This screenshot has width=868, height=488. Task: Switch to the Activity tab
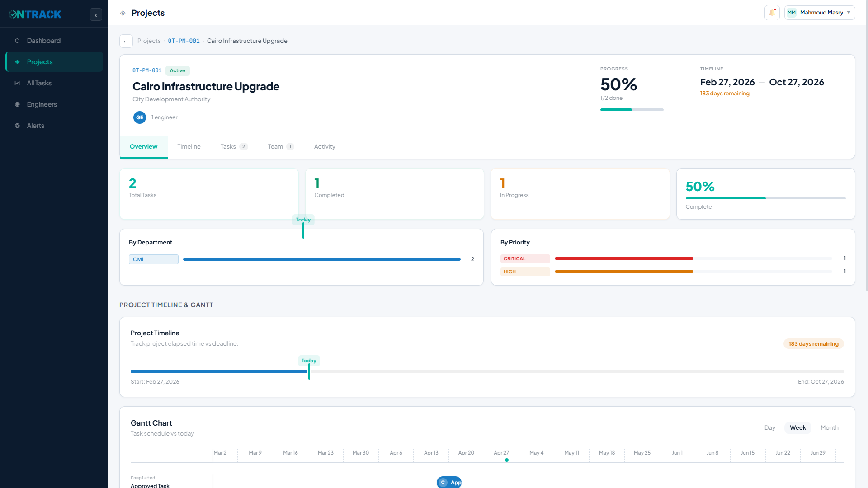coord(325,147)
